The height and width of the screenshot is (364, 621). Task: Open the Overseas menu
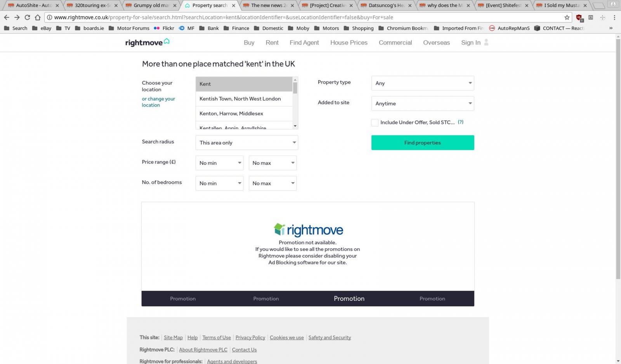436,43
